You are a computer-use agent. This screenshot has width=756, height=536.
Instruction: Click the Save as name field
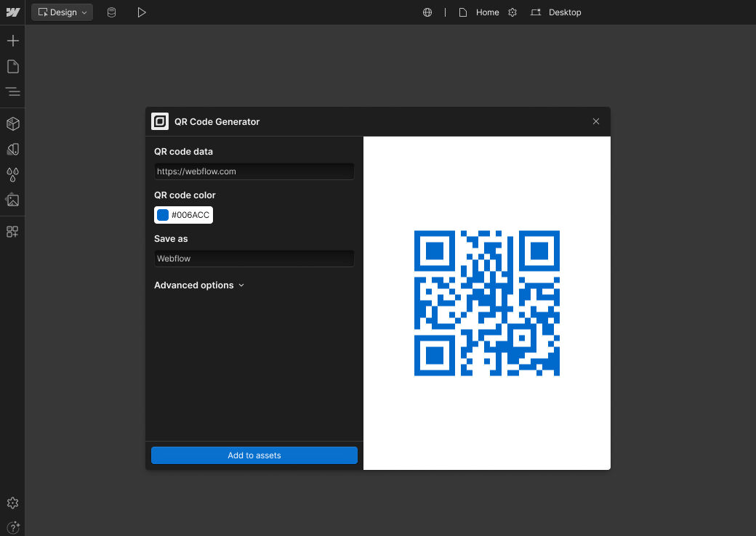(254, 259)
